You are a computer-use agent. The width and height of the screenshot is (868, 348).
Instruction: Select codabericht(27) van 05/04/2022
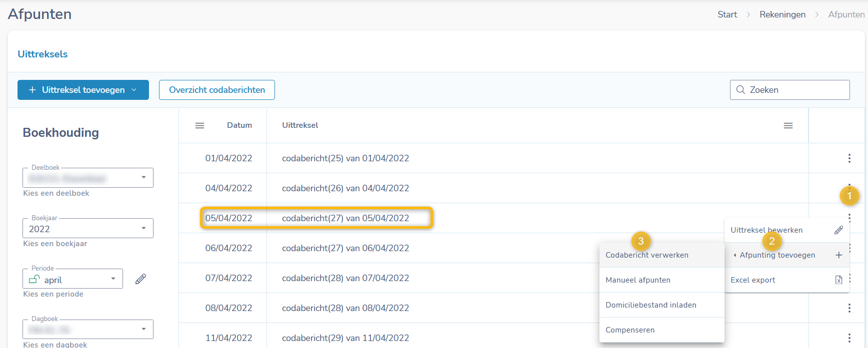point(345,218)
